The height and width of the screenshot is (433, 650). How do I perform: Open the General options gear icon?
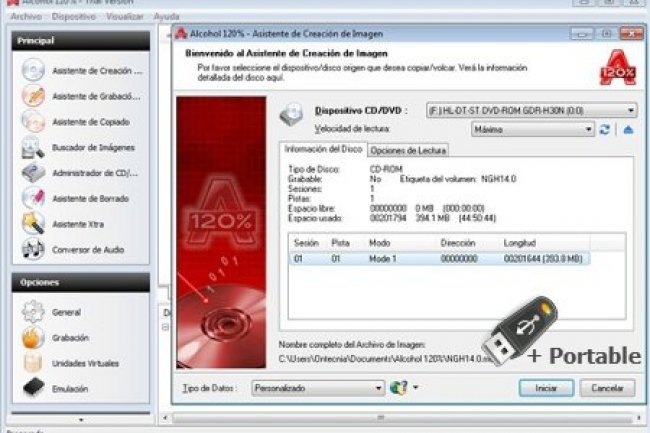pos(33,312)
